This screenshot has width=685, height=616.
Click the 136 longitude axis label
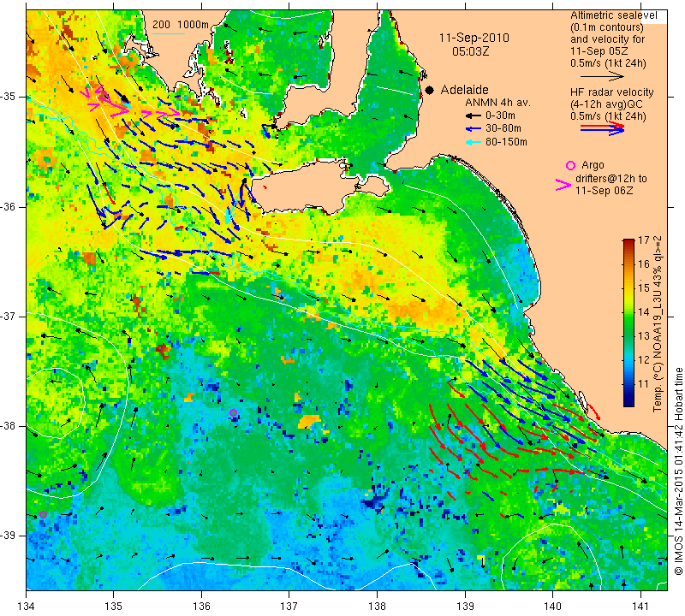pos(202,607)
